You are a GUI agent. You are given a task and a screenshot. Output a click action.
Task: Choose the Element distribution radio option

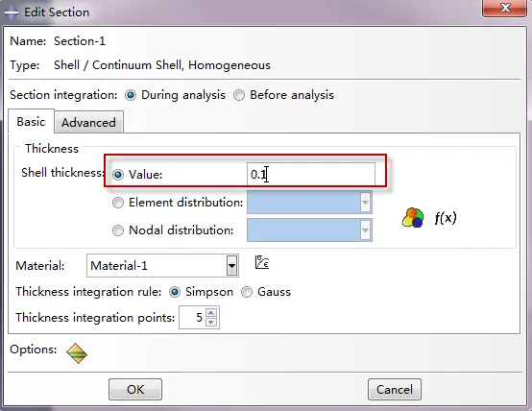tap(118, 203)
